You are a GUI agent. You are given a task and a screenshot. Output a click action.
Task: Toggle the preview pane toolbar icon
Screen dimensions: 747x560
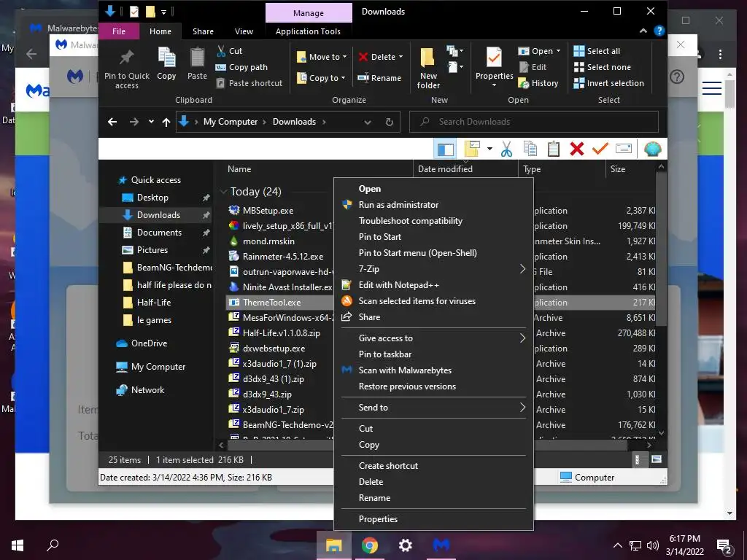point(446,149)
